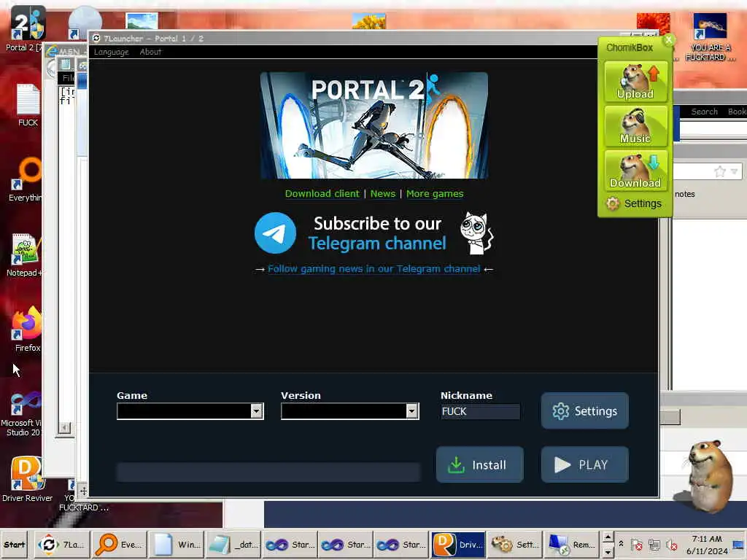
Task: Open the Language menu in 7Launcher
Action: pyautogui.click(x=111, y=52)
